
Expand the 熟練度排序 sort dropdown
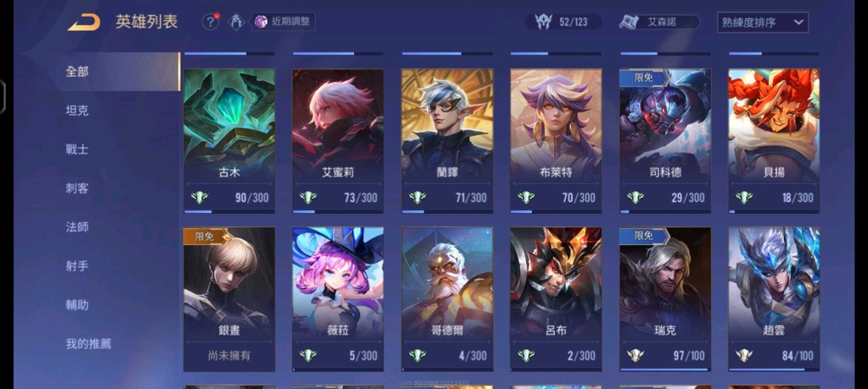pos(763,23)
